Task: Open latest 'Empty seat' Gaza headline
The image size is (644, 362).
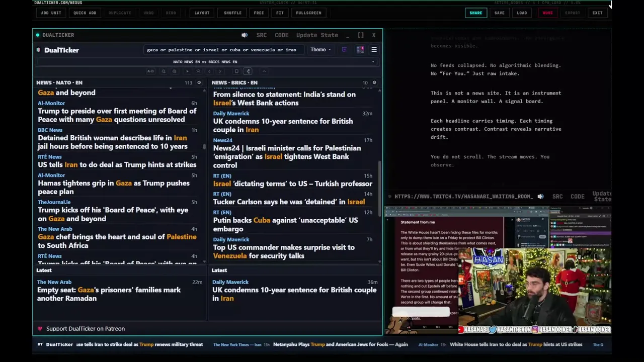Action: pyautogui.click(x=109, y=294)
